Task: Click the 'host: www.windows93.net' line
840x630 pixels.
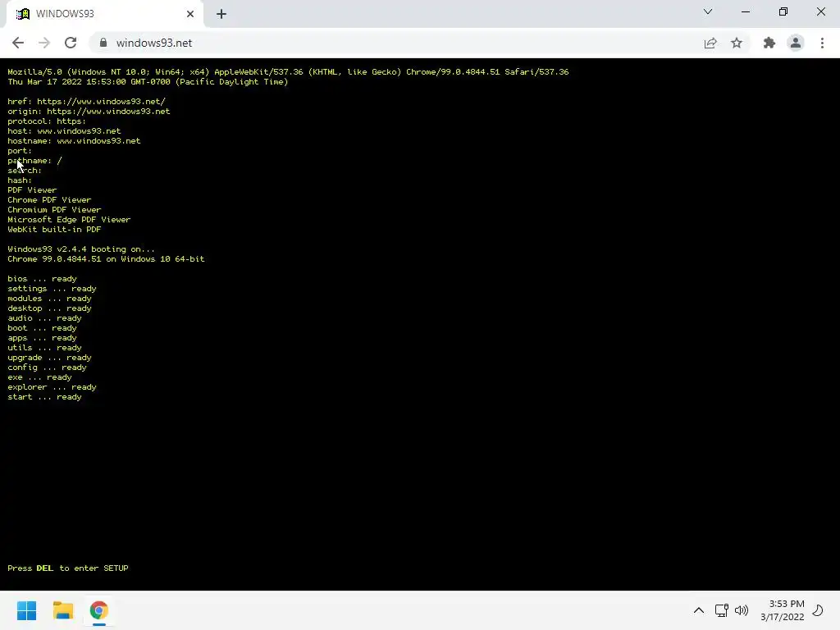Action: coord(64,131)
